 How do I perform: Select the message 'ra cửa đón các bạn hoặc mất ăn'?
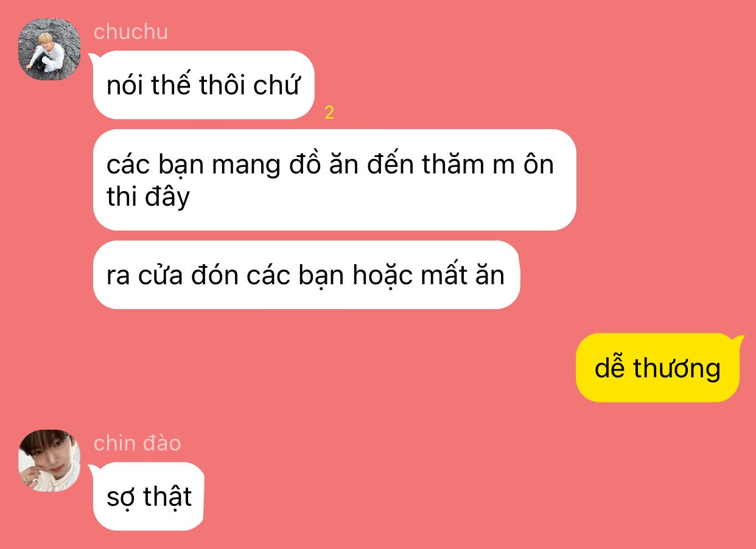pos(306,275)
